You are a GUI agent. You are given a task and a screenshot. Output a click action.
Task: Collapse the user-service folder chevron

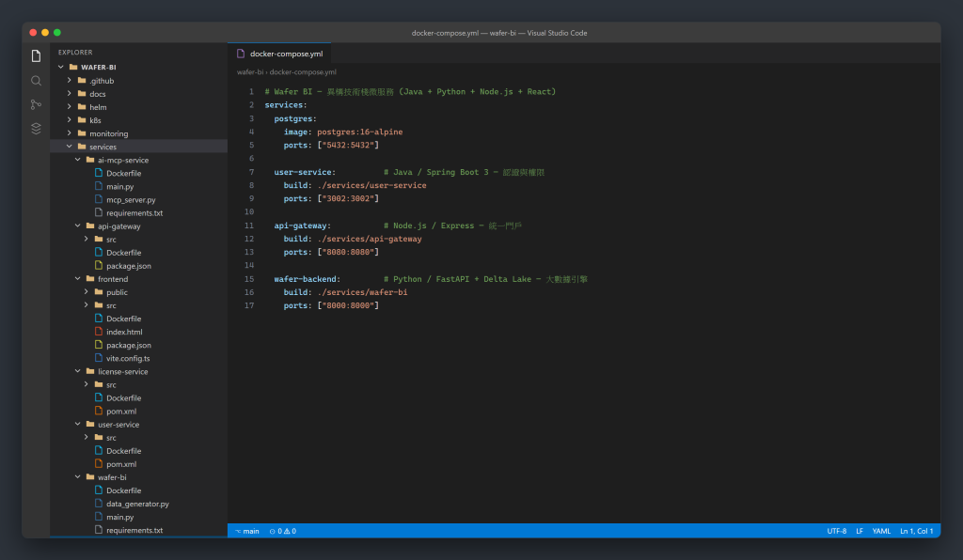77,424
